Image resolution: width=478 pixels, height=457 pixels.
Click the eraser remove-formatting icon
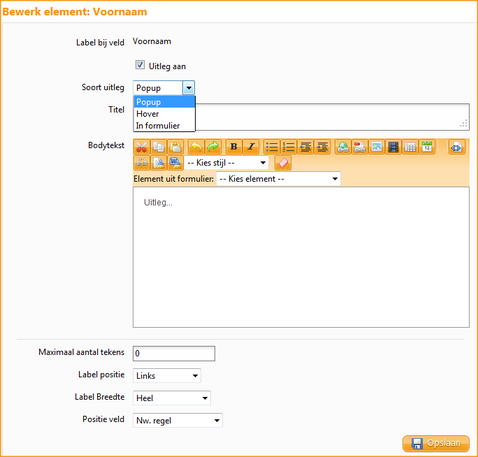click(x=283, y=163)
